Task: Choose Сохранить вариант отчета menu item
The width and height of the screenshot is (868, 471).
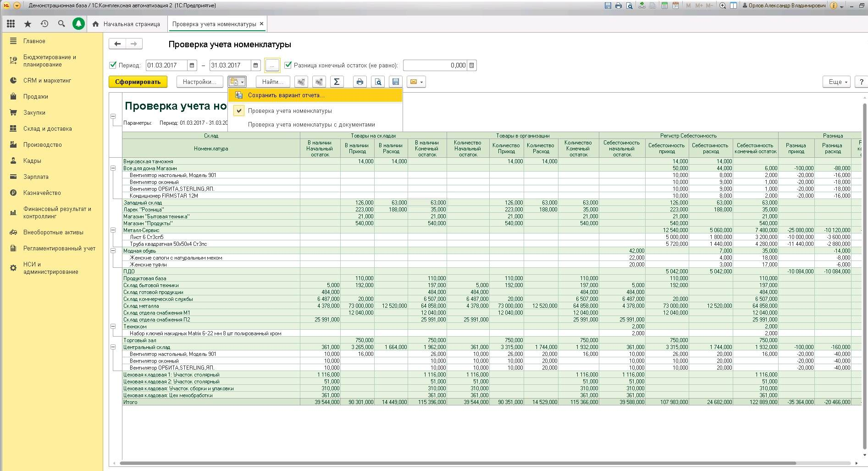Action: tap(315, 95)
